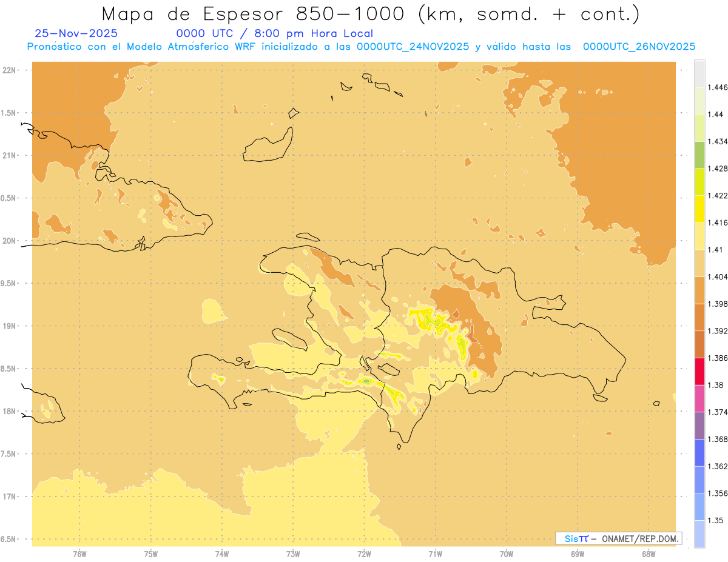Pick the red colorbar swatch between 1.38 and 1.386
This screenshot has height=562, width=728.
tap(699, 371)
